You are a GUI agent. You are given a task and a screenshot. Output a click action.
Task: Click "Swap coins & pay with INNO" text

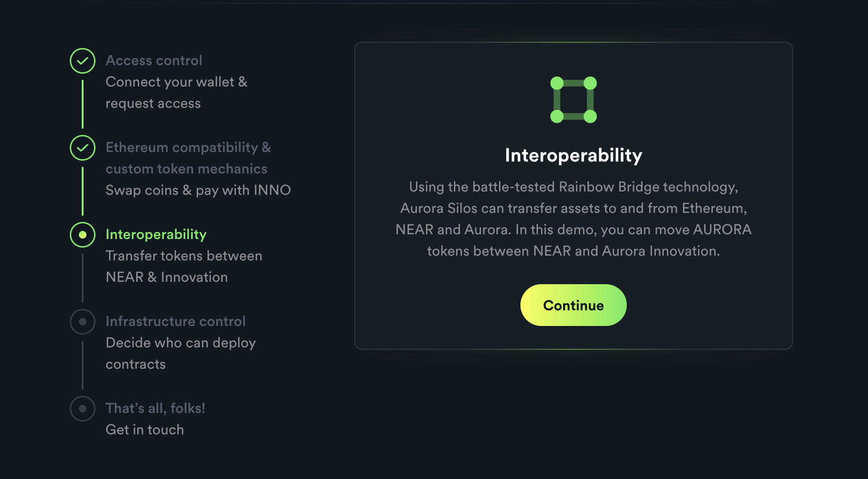tap(198, 190)
